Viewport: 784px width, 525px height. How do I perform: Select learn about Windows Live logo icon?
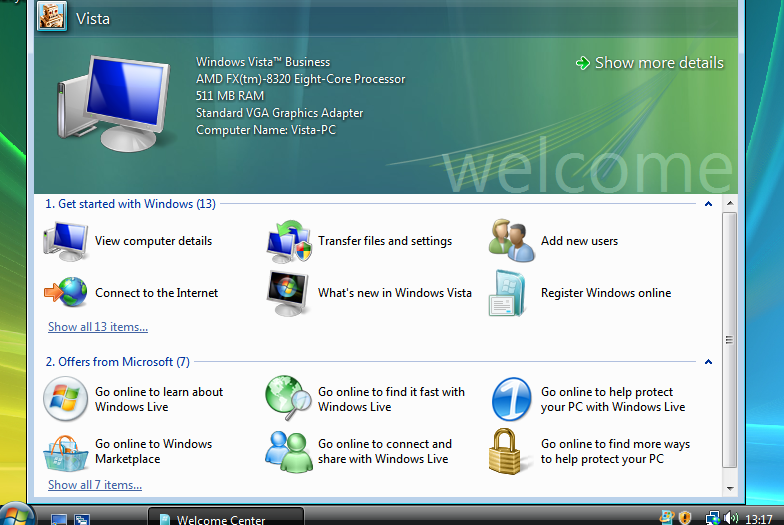tap(66, 399)
